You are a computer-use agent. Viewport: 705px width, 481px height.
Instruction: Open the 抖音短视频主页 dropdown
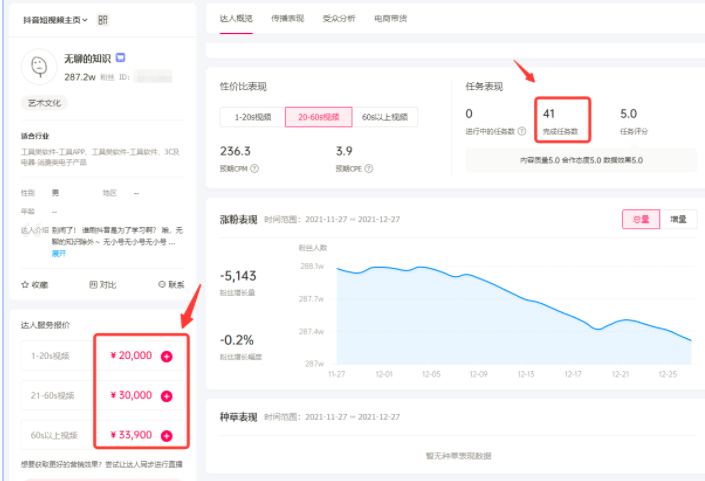(x=55, y=20)
